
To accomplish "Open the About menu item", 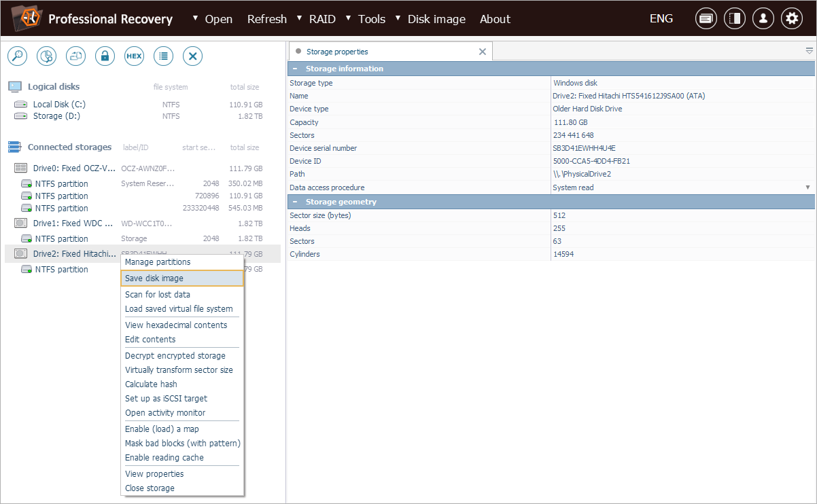I will tap(495, 19).
